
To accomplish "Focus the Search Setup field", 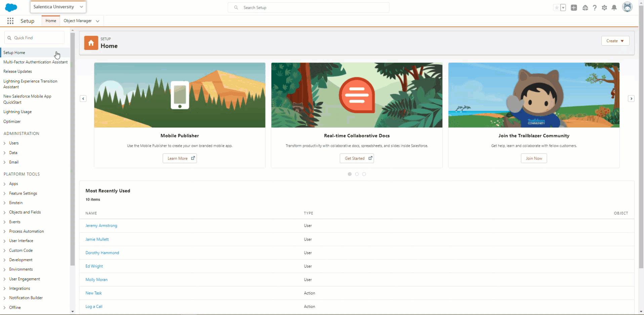I will (x=309, y=7).
